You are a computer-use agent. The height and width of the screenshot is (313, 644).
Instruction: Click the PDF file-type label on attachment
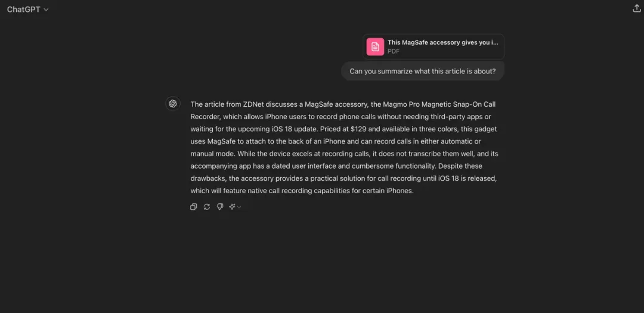394,51
